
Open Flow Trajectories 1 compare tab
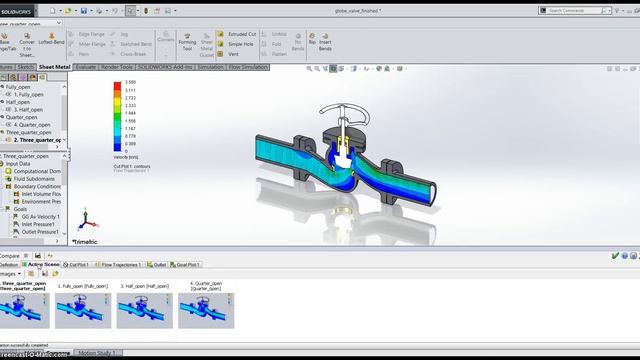click(118, 264)
